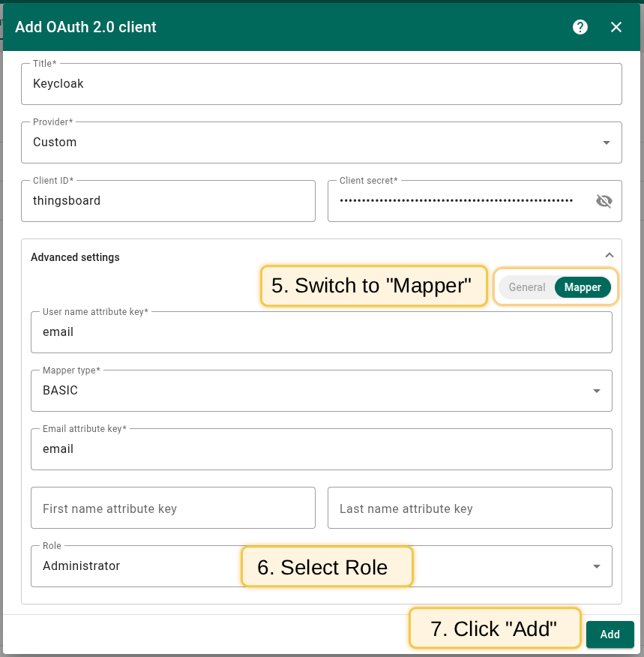Click the Client ID field

(x=168, y=201)
